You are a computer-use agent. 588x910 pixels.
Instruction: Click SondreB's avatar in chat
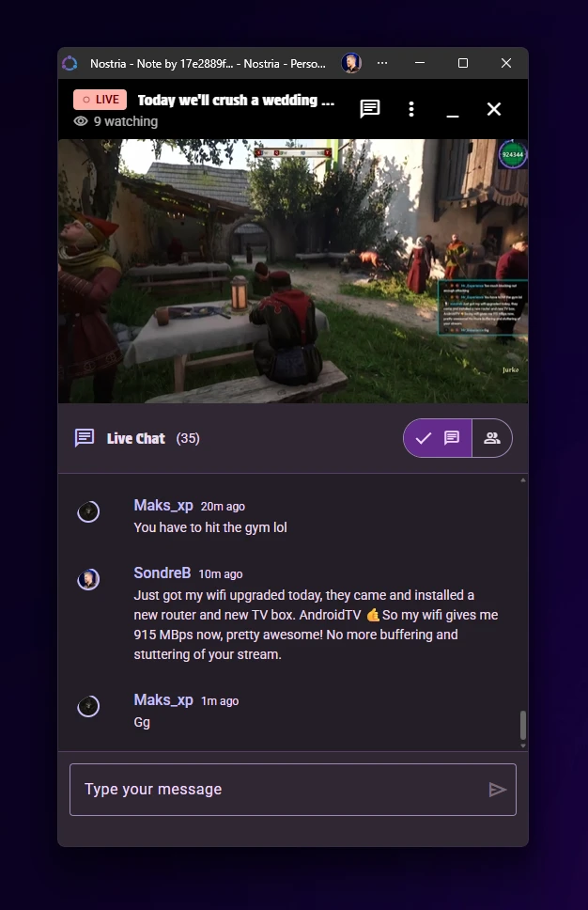click(x=88, y=578)
